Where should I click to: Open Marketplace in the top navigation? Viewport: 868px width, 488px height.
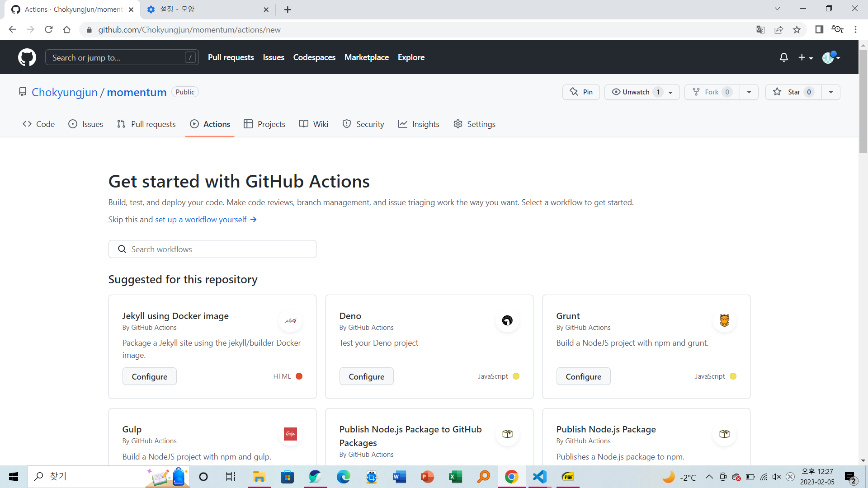tap(367, 57)
